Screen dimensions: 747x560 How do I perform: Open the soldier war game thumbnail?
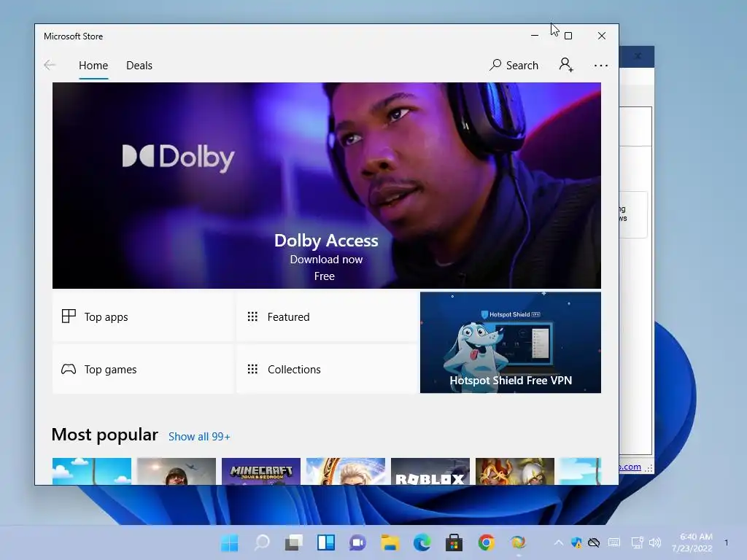tap(177, 472)
